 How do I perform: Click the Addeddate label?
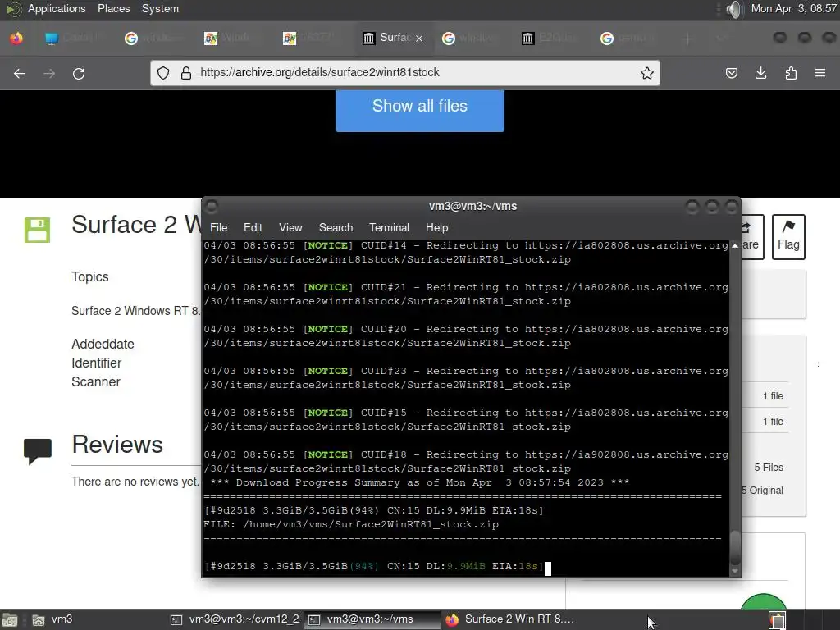(103, 344)
